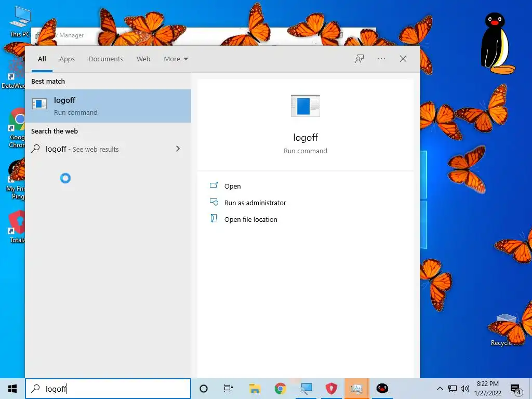Show hidden system tray icons
This screenshot has width=532, height=399.
point(440,389)
